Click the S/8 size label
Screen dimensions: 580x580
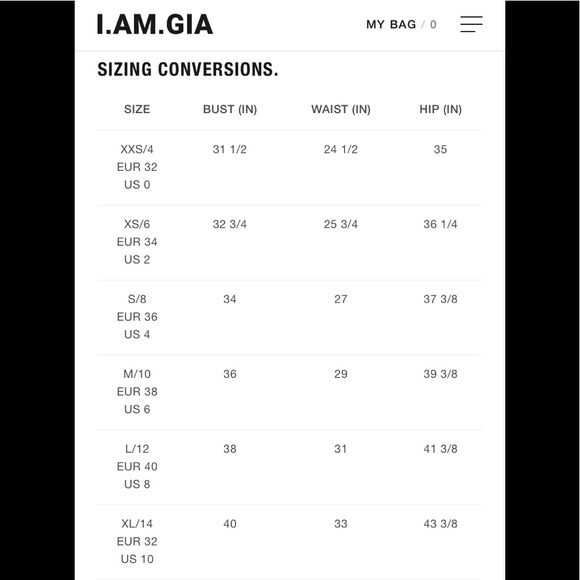tap(137, 299)
